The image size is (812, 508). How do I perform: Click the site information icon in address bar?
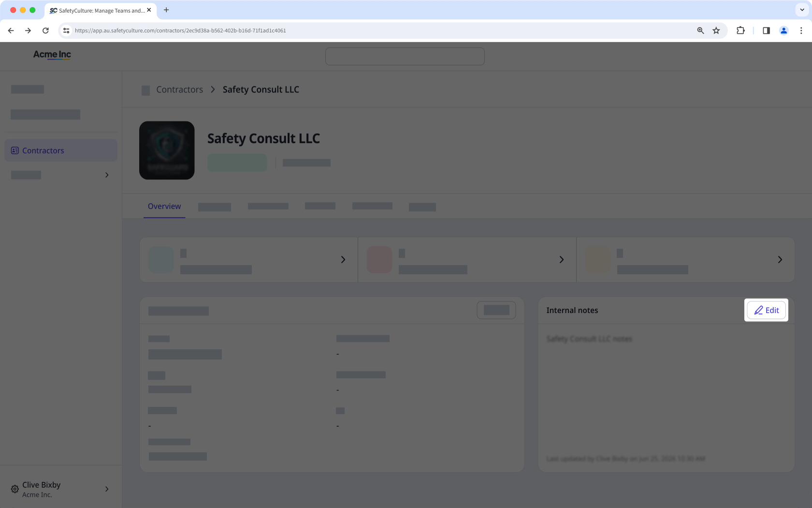click(x=66, y=30)
